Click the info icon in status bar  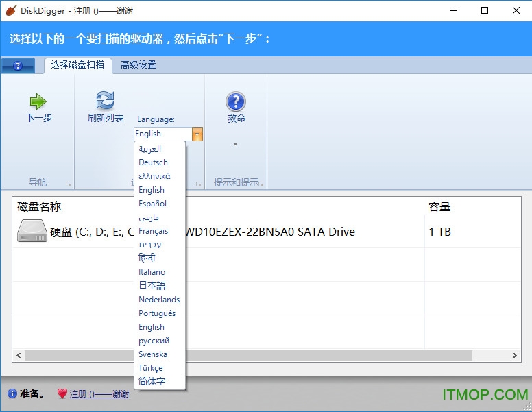point(12,393)
